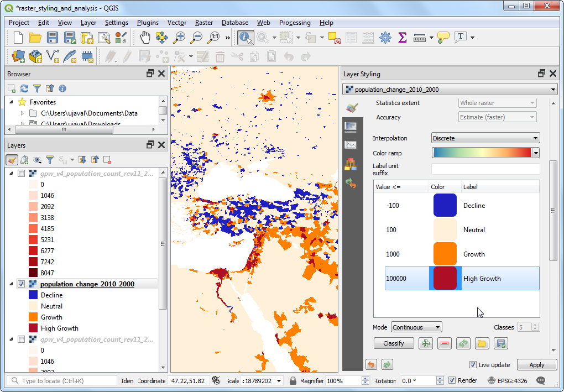This screenshot has width=564, height=392.
Task: Open the Mode dropdown set to Continuous
Action: [x=416, y=327]
